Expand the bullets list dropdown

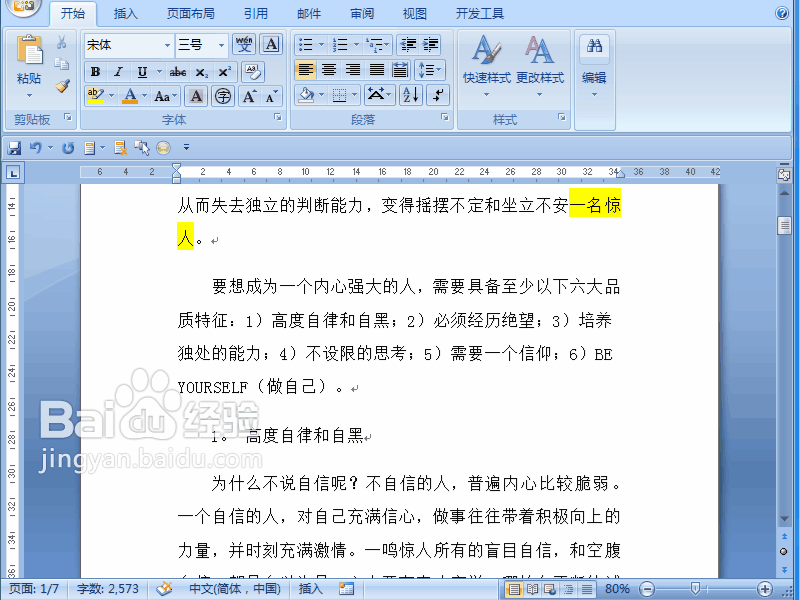(x=320, y=44)
